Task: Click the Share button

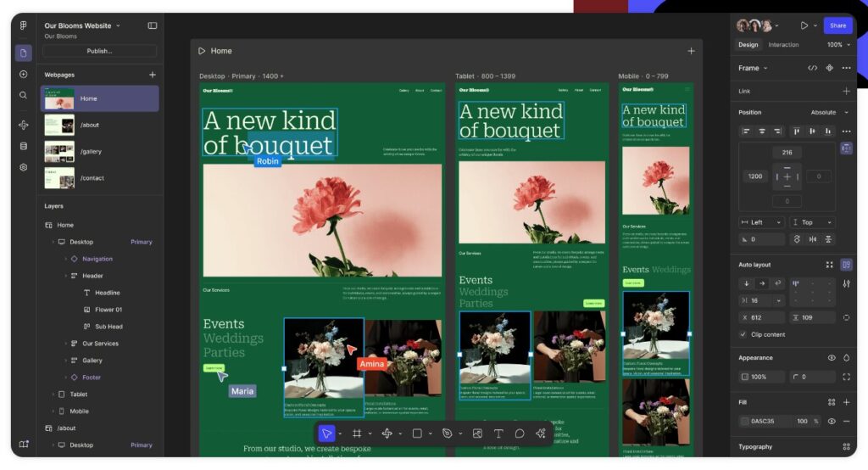Action: pyautogui.click(x=837, y=25)
